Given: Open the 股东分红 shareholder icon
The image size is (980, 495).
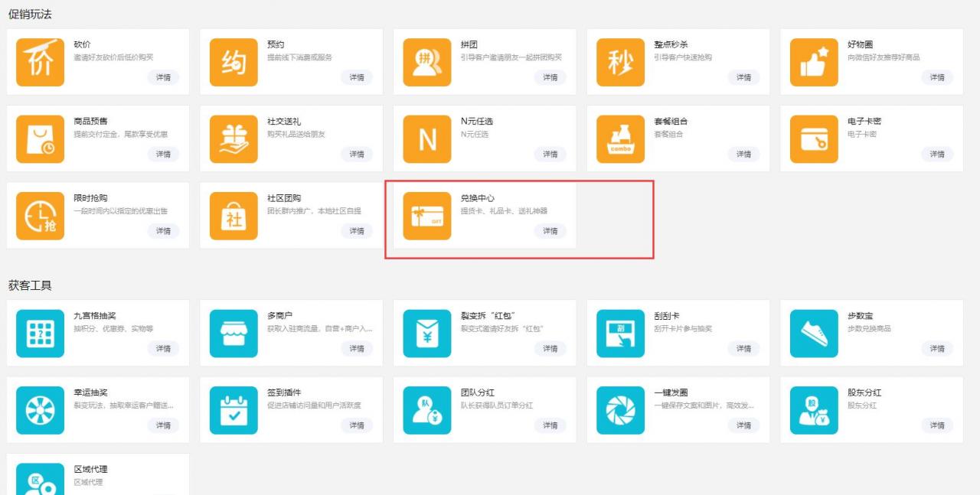Looking at the screenshot, I should (815, 409).
